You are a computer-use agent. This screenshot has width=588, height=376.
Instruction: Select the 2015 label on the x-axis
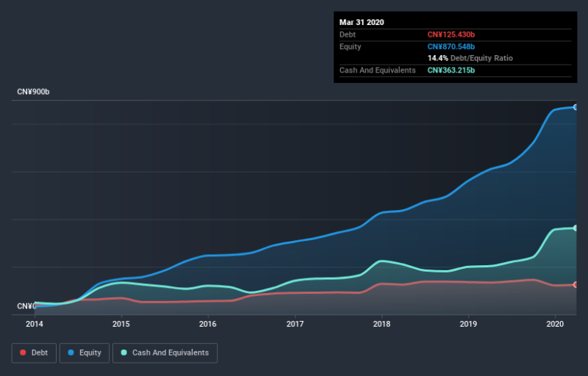121,324
